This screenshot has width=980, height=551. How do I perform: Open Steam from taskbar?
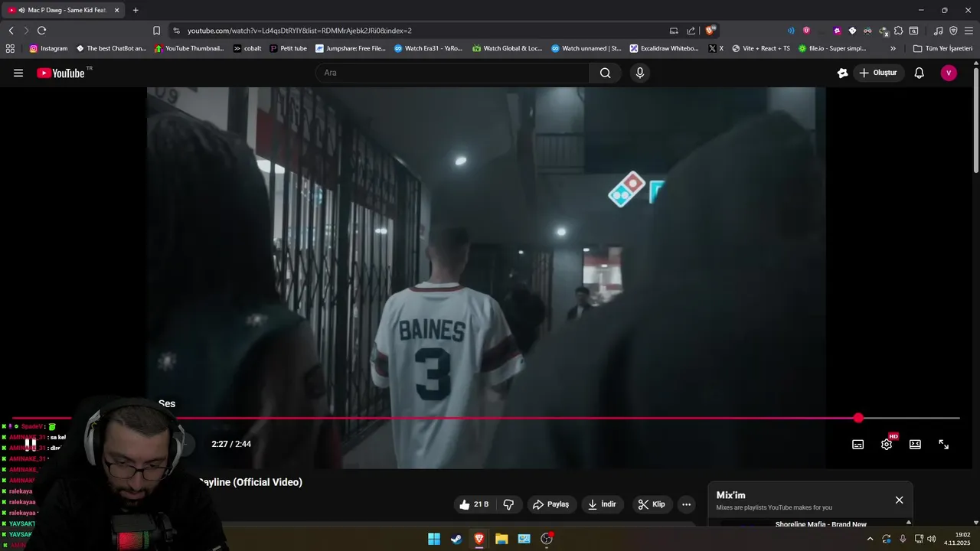456,539
